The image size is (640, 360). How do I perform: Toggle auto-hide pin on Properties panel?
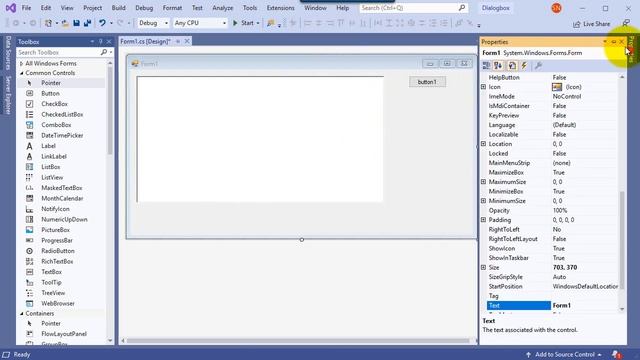(x=613, y=42)
